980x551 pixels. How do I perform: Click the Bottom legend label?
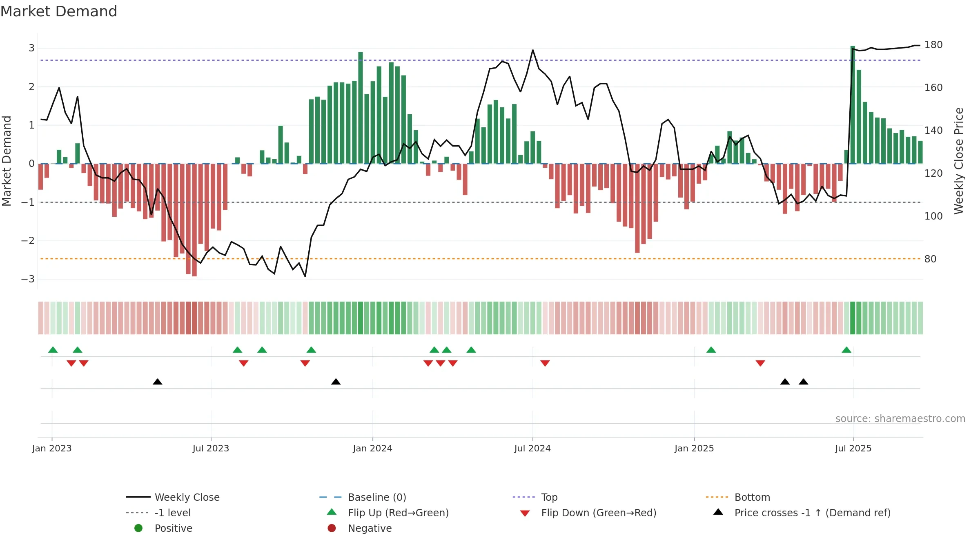click(752, 497)
